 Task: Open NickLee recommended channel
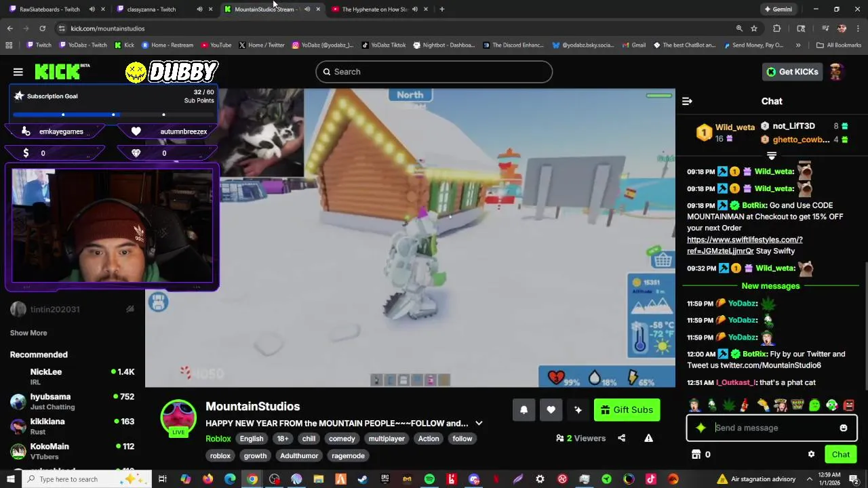coord(73,376)
